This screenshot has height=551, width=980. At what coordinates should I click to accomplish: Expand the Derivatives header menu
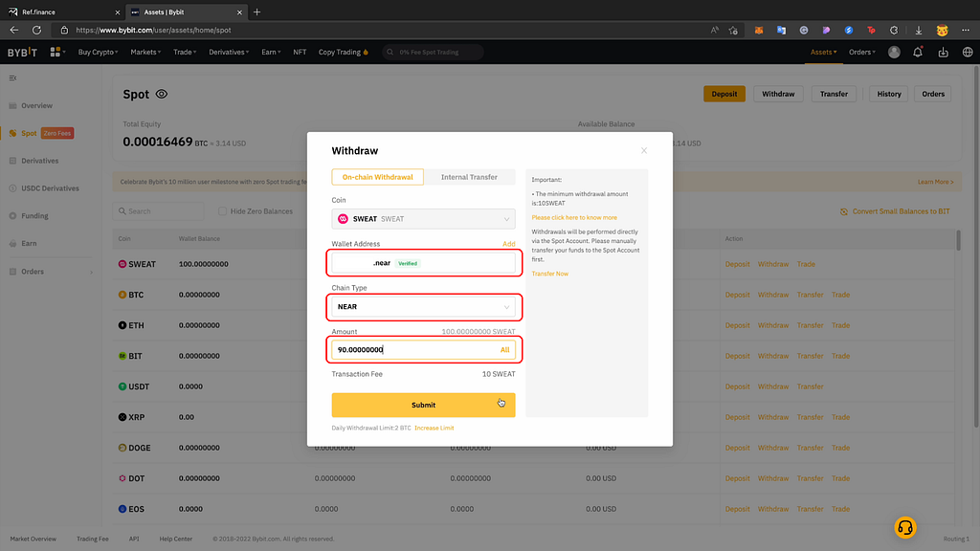pyautogui.click(x=229, y=52)
